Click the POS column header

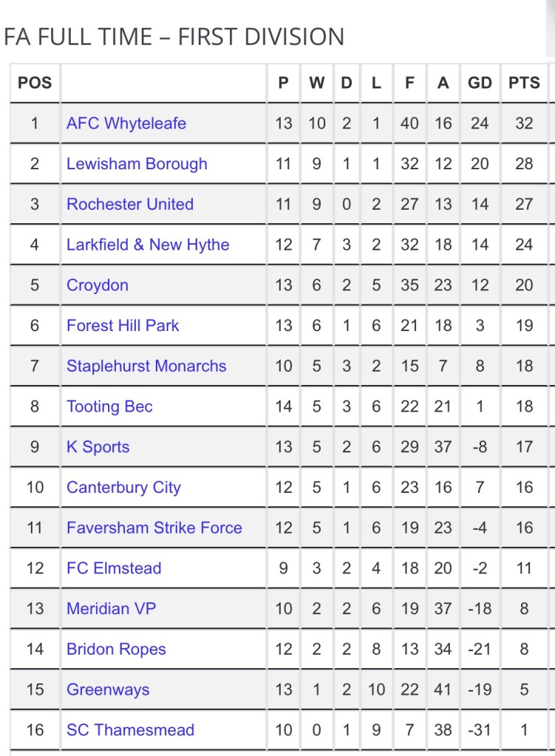35,83
